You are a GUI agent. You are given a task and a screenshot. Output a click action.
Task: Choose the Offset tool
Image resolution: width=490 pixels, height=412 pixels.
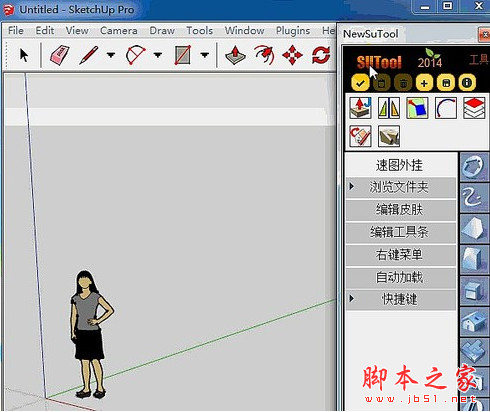pyautogui.click(x=264, y=55)
